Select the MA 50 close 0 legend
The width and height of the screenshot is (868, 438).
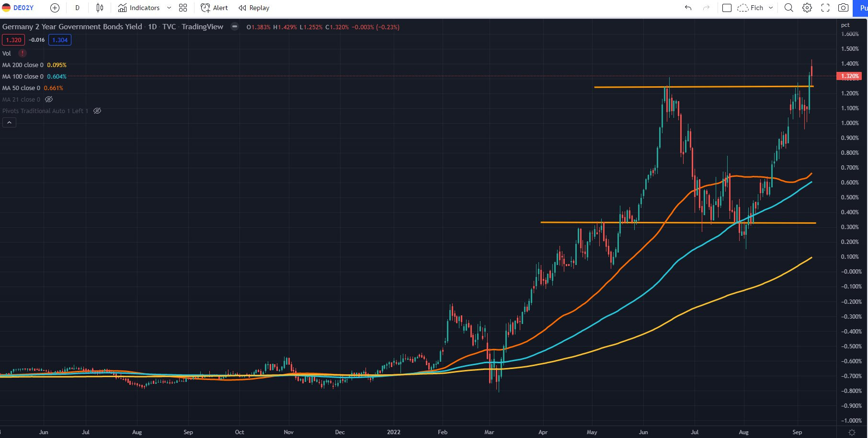(x=21, y=88)
